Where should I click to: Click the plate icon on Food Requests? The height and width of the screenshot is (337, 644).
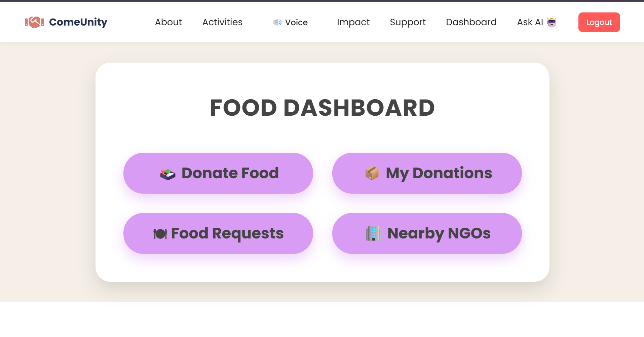[160, 234]
